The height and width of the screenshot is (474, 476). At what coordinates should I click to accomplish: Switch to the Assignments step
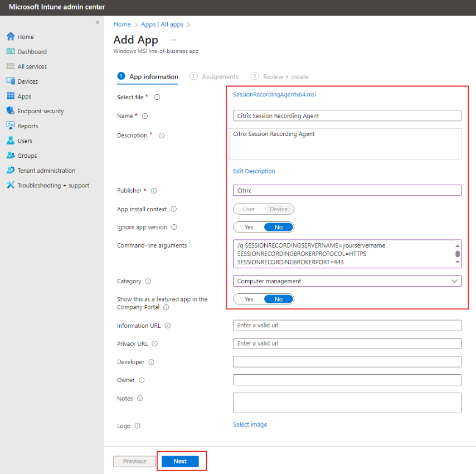(214, 76)
